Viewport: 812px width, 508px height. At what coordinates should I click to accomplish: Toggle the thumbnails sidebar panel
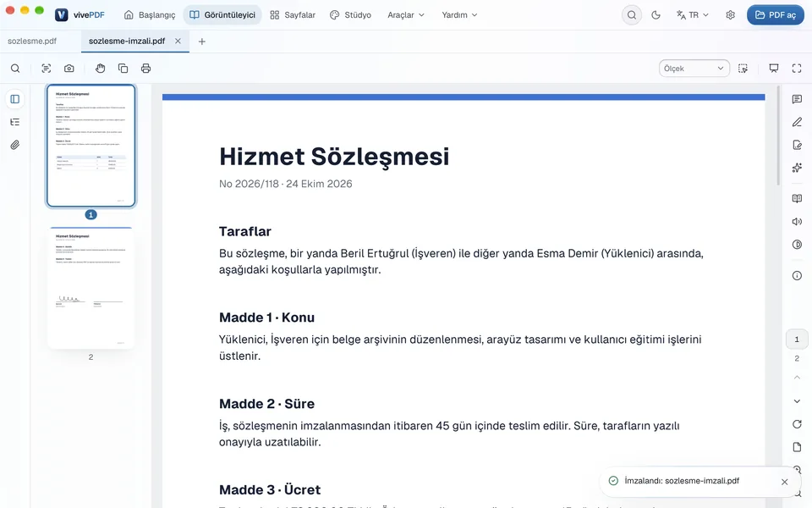click(15, 99)
